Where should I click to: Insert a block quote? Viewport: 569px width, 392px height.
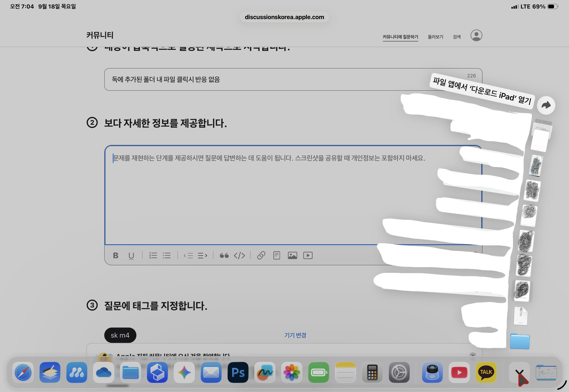(224, 255)
